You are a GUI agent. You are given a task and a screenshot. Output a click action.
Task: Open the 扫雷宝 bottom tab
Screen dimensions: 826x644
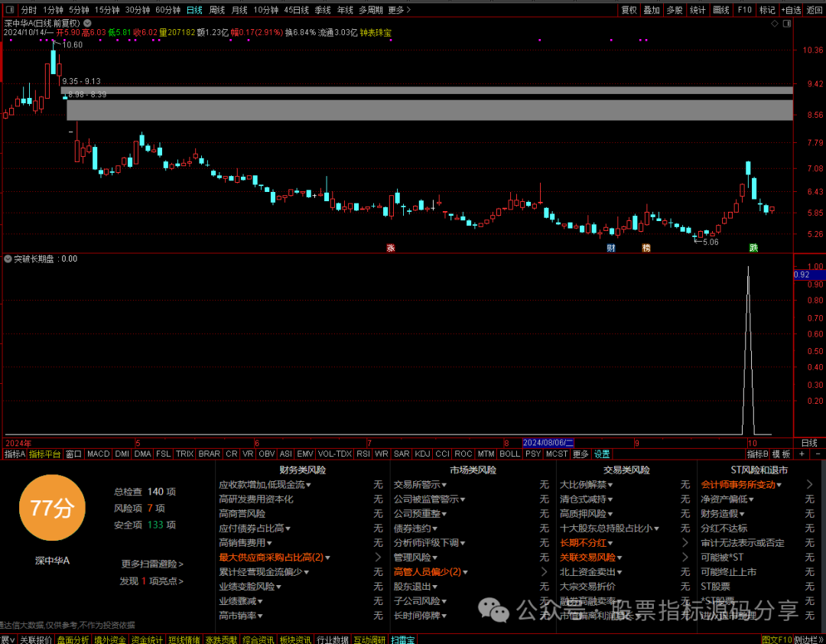[x=403, y=639]
